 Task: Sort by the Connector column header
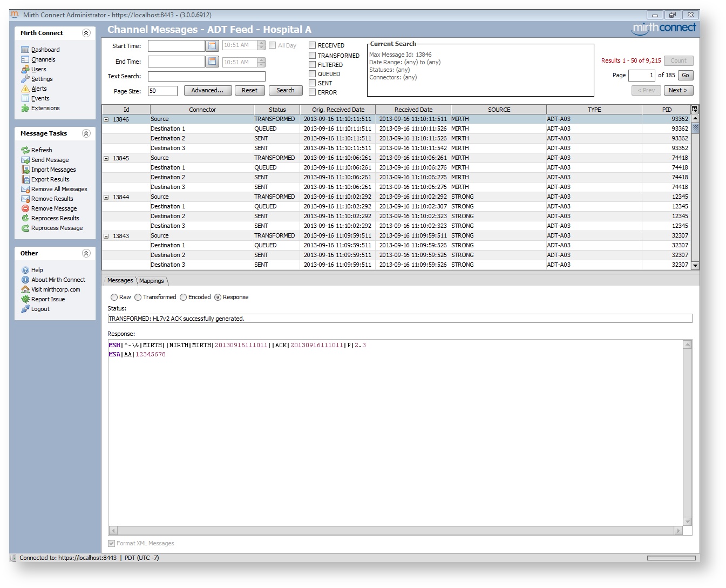(x=202, y=110)
